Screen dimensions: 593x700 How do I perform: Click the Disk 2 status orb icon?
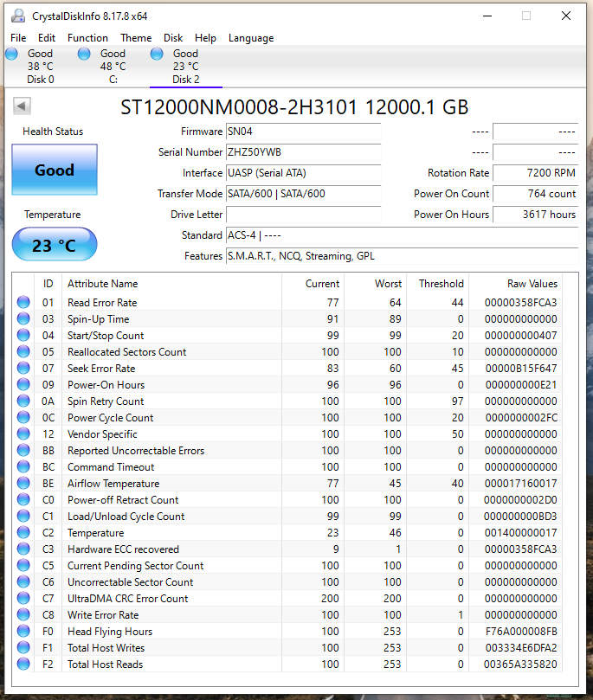click(157, 55)
